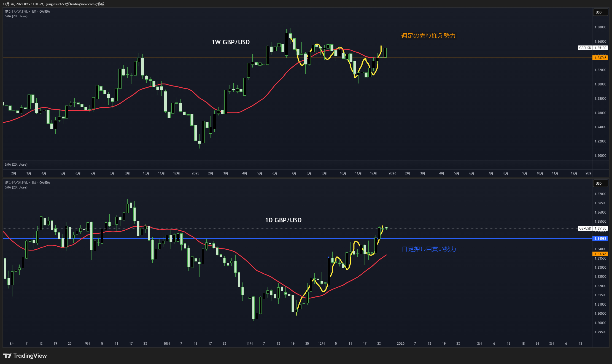Click weekly chart symbol title ポンド/米ドル 1週
612x364 pixels.
(27, 12)
